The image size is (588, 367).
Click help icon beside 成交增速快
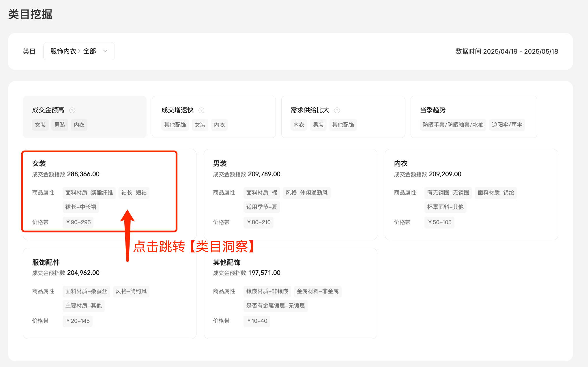pos(202,110)
